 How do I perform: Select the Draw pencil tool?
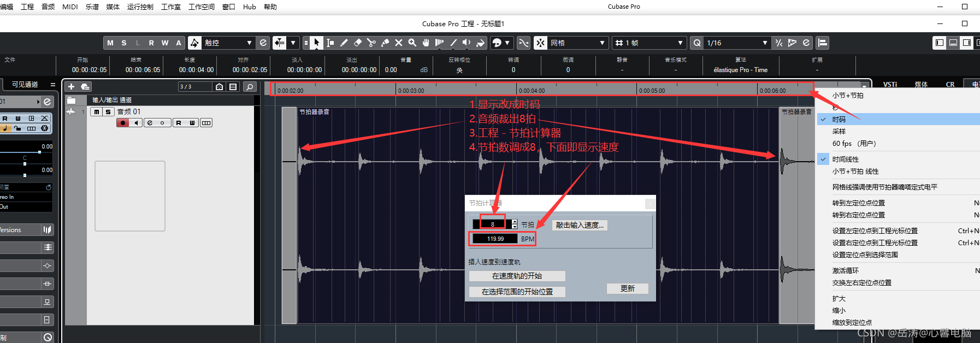click(x=344, y=43)
